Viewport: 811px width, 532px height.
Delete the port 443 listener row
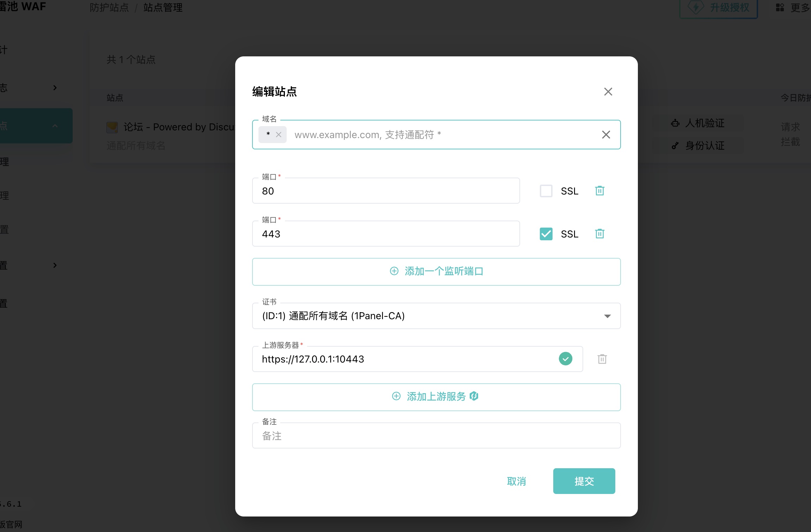click(x=599, y=234)
